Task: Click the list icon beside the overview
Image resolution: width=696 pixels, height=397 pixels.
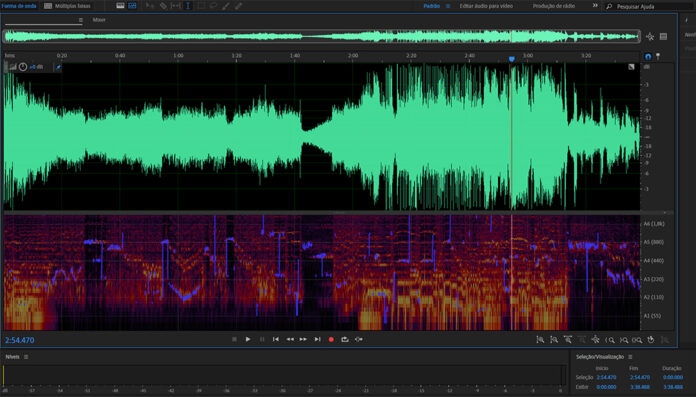Action: (663, 36)
